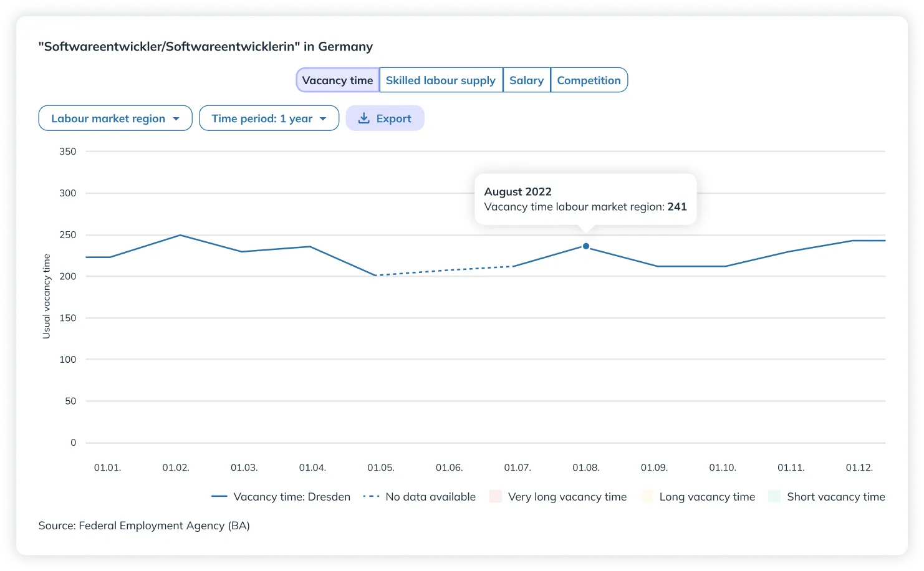Select the Vacancy time tab

(337, 80)
